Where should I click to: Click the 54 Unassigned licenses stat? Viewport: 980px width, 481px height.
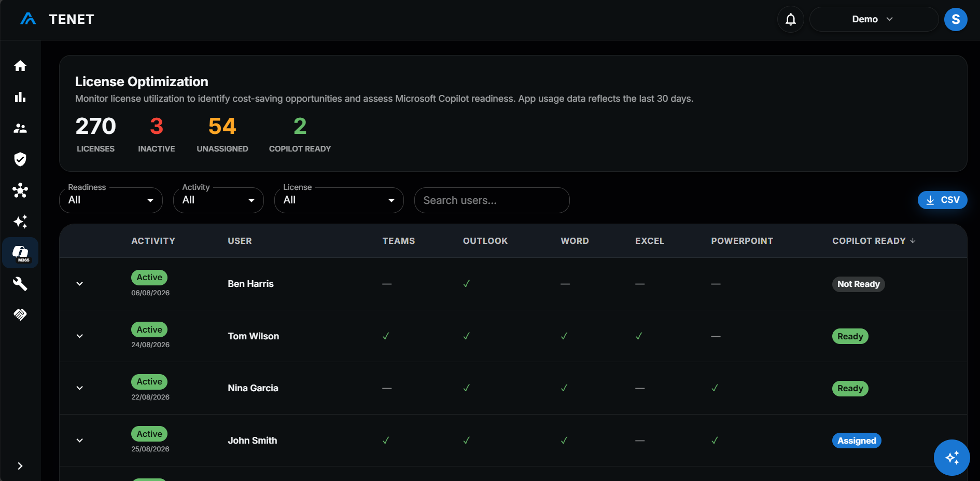coord(222,135)
